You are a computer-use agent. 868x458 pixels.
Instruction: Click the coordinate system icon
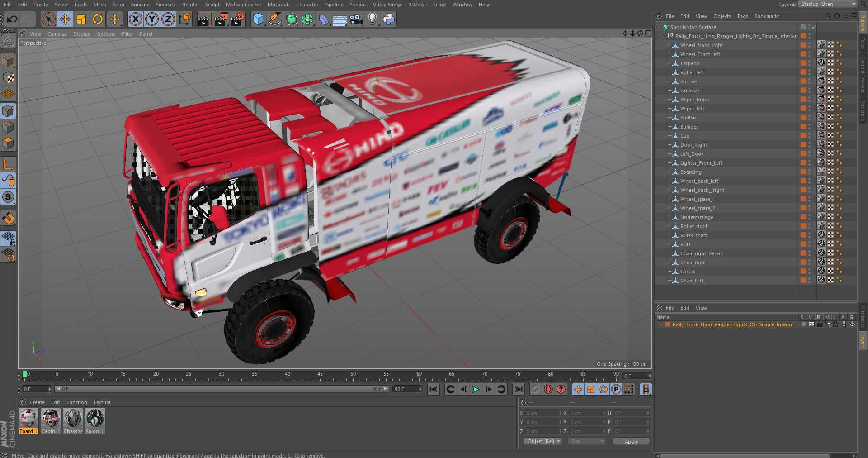(x=185, y=19)
